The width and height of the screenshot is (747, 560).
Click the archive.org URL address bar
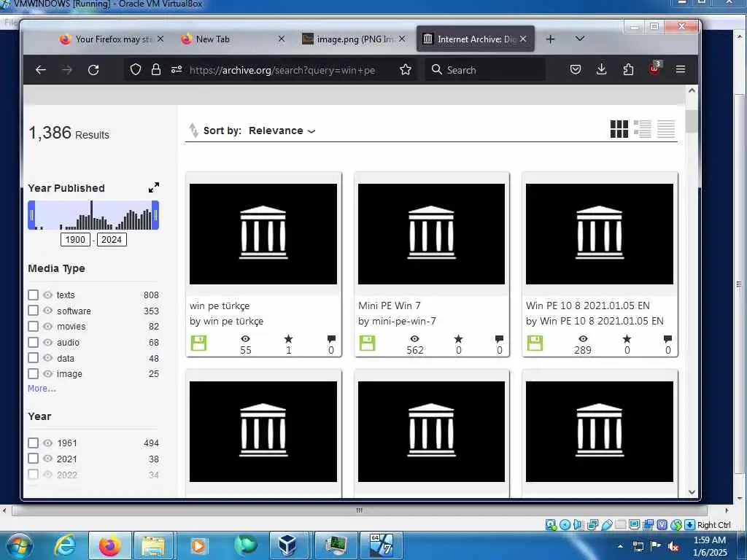click(x=282, y=70)
